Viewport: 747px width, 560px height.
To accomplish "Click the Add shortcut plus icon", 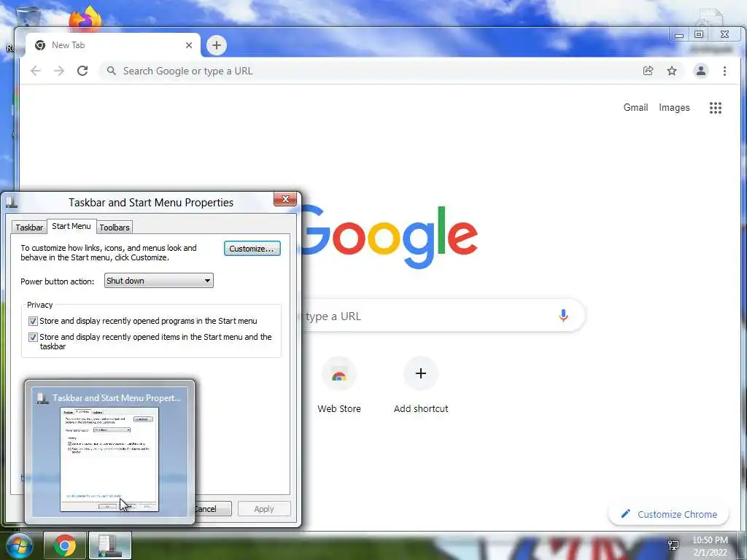I will [421, 373].
